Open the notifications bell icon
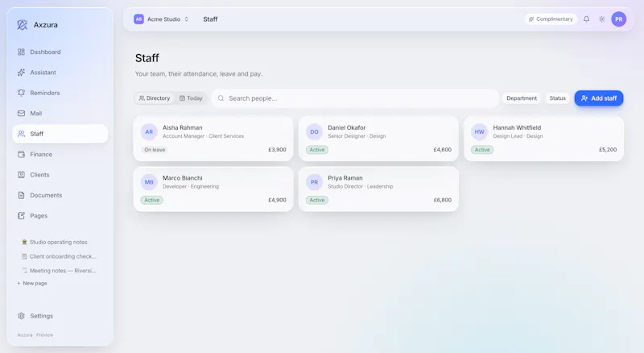This screenshot has height=353, width=644. coord(586,19)
